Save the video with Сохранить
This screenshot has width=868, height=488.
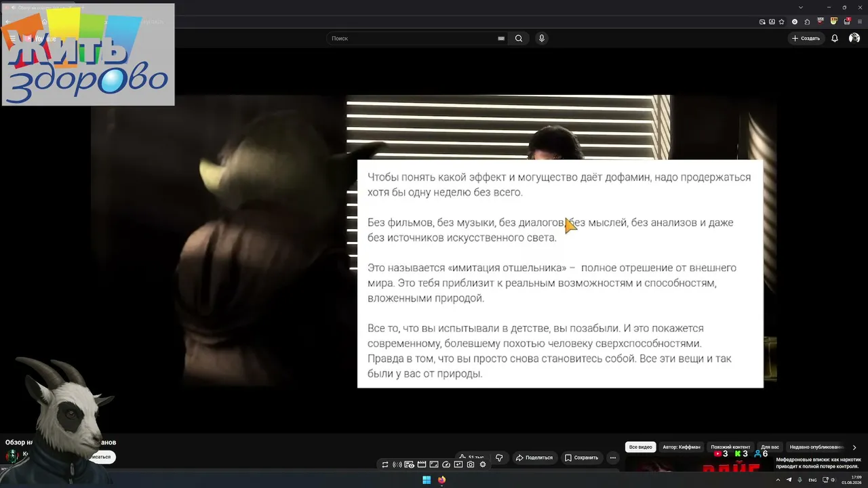pos(582,457)
